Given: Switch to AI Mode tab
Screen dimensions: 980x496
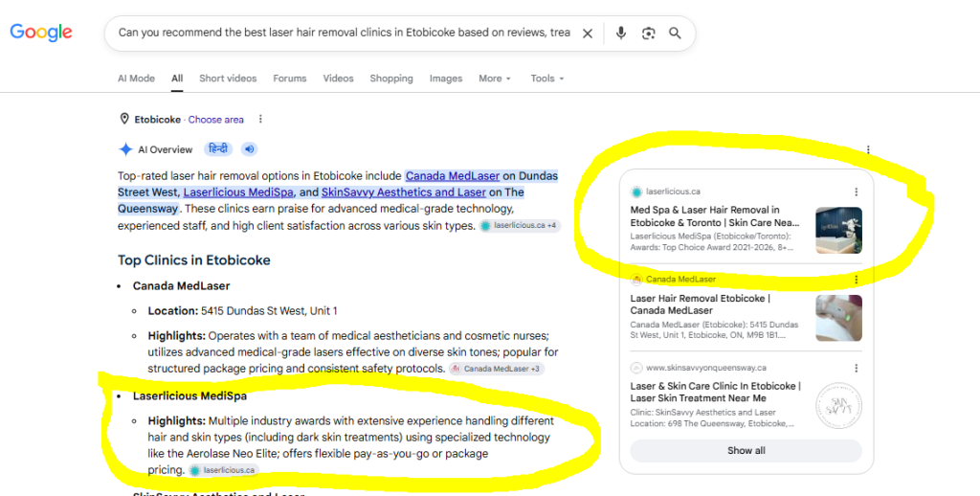Looking at the screenshot, I should point(136,79).
